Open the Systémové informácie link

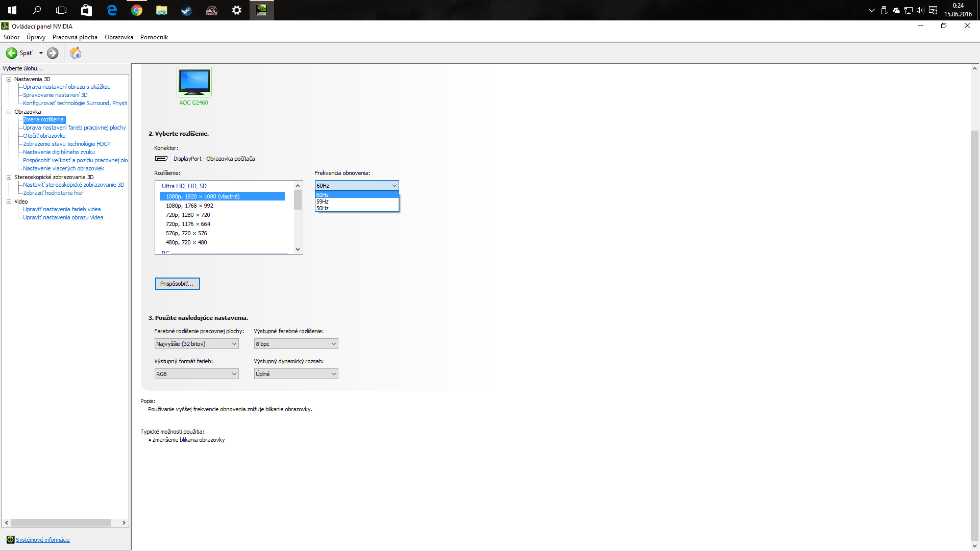point(43,540)
